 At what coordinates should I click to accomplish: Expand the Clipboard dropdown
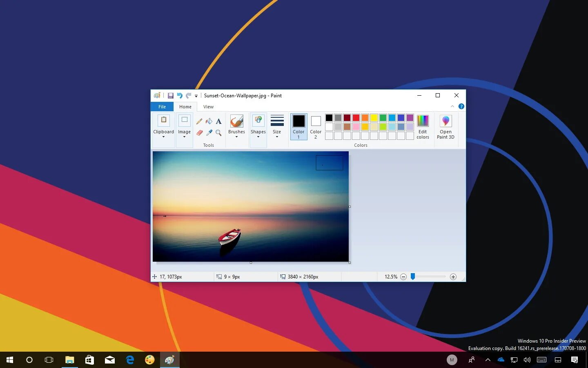pos(163,130)
